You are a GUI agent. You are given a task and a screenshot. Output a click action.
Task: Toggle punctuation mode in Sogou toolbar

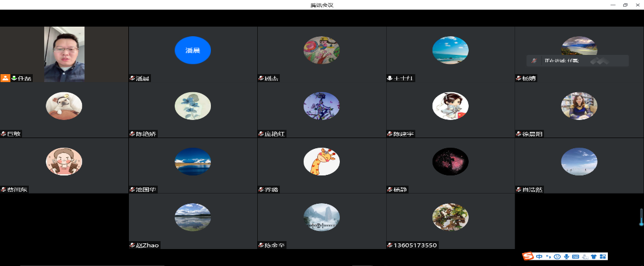(548, 257)
